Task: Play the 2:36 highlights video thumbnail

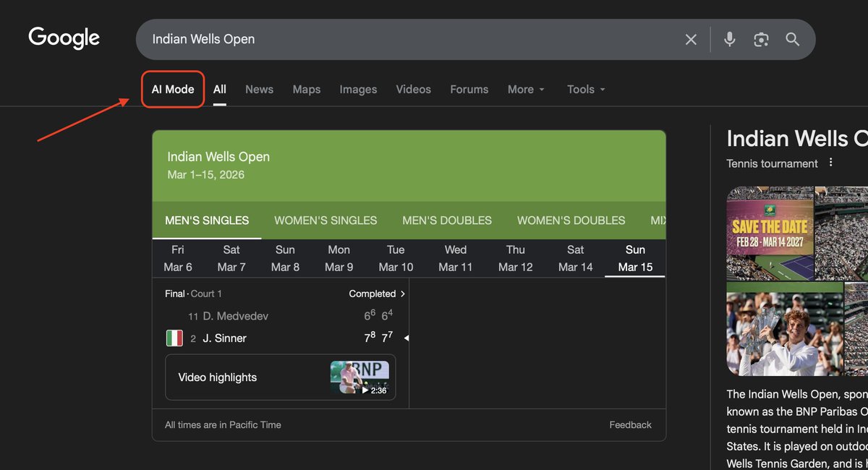Action: click(x=359, y=377)
